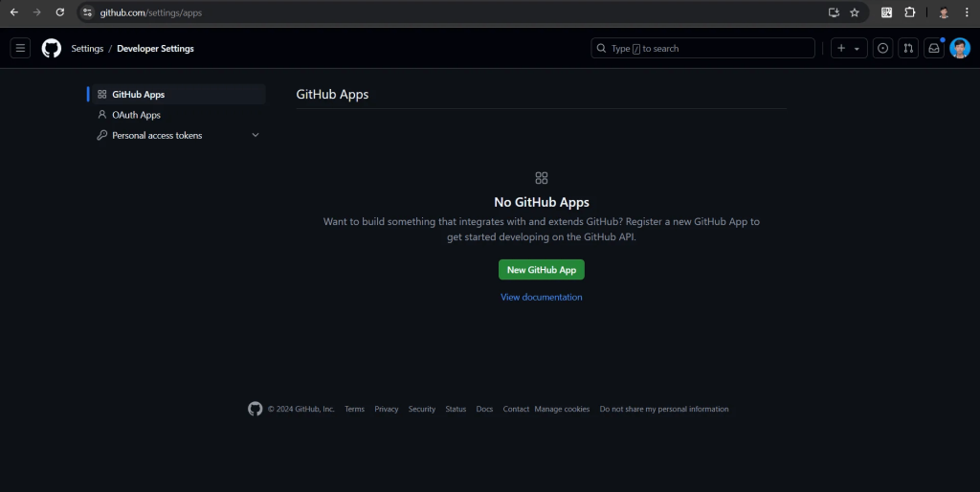
Task: Click the browser reload button
Action: click(x=60, y=12)
